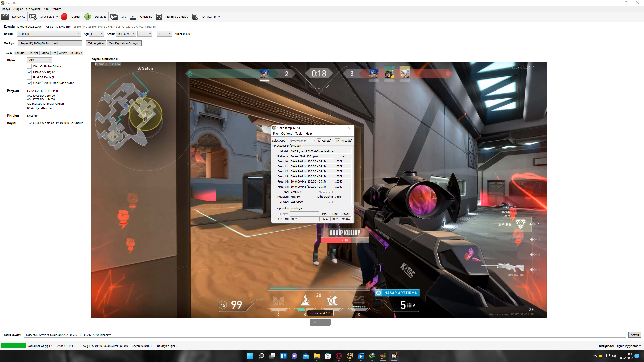Image resolution: width=644 pixels, height=362 pixels.
Task: Switch to the Ses tab
Action: pos(54,53)
